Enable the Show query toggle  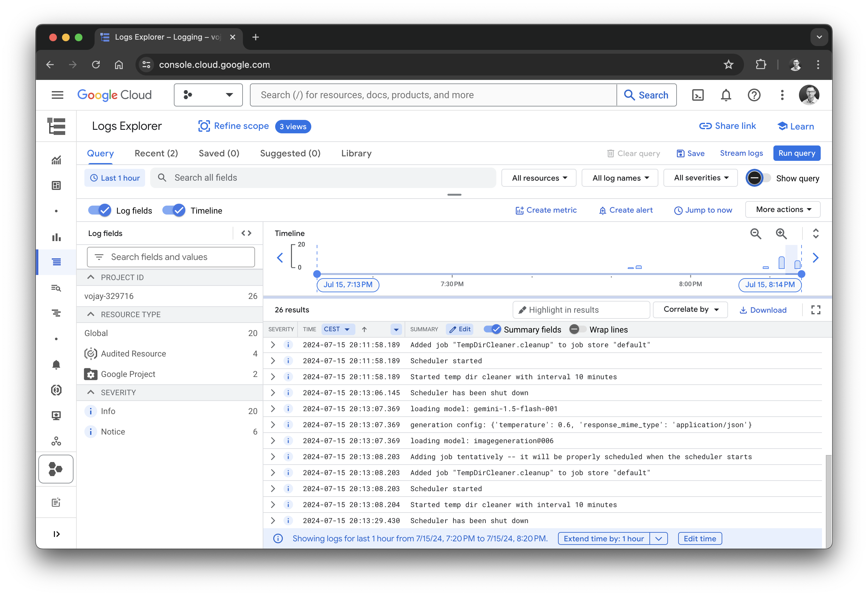(758, 178)
